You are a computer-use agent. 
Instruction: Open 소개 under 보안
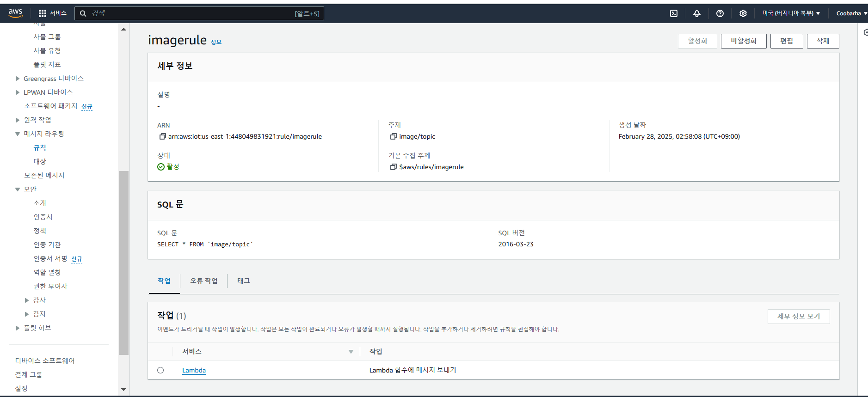[x=40, y=203]
